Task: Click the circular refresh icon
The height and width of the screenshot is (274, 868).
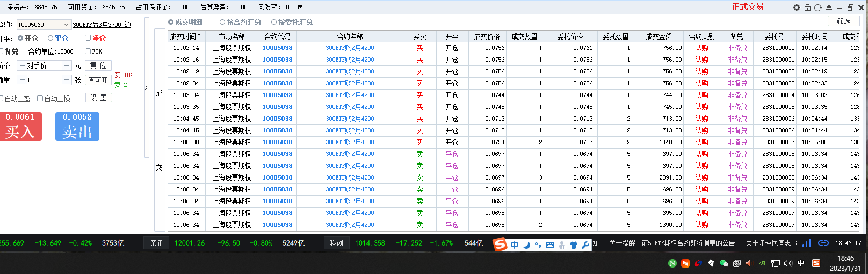Action: [818, 8]
